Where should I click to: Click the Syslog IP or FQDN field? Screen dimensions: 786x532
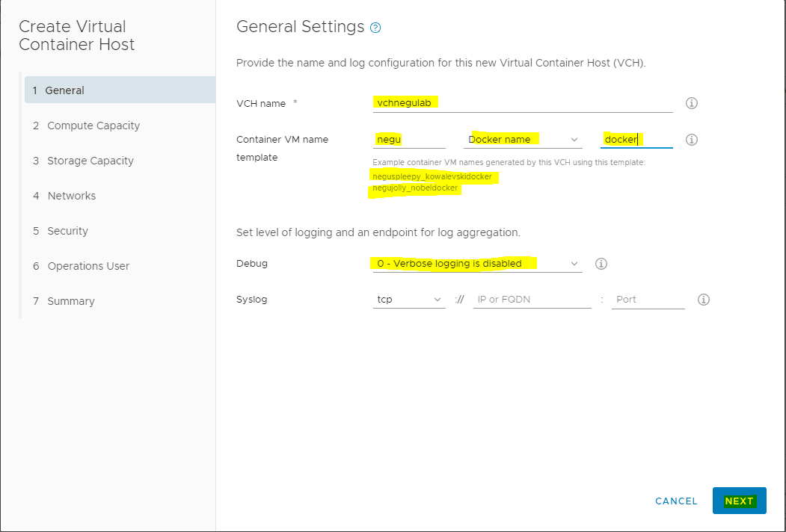[532, 300]
